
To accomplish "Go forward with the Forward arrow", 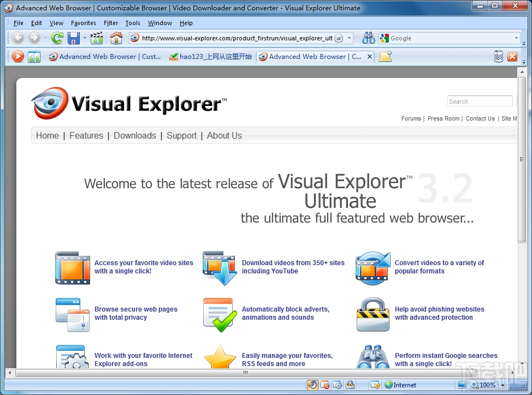I will click(34, 38).
